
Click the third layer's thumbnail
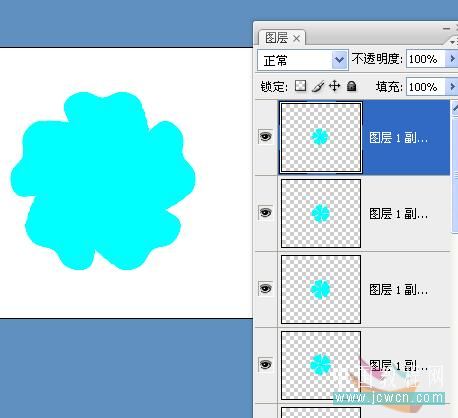(x=321, y=289)
